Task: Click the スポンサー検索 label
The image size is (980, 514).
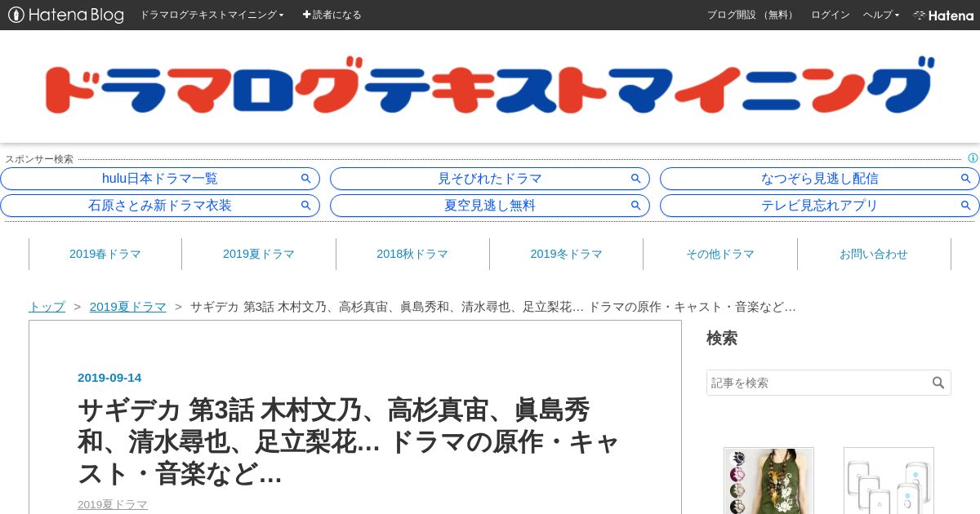Action: (x=39, y=159)
